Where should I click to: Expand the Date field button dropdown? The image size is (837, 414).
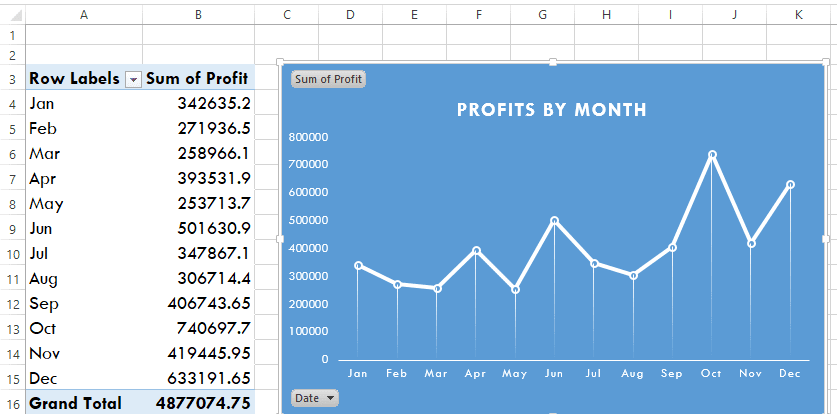point(314,398)
